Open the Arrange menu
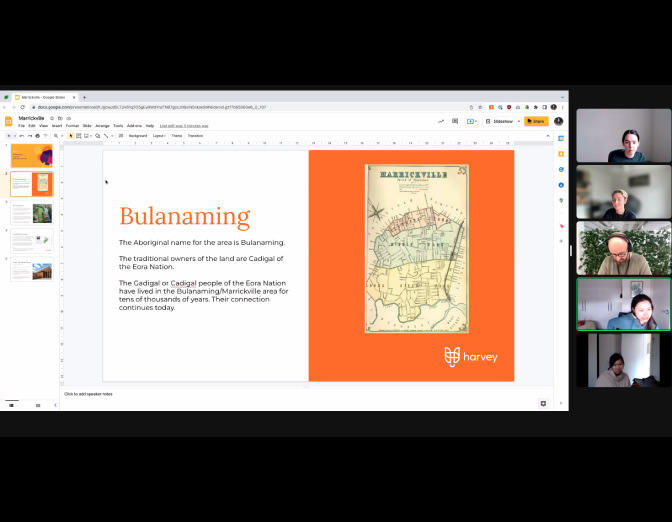 [x=102, y=126]
